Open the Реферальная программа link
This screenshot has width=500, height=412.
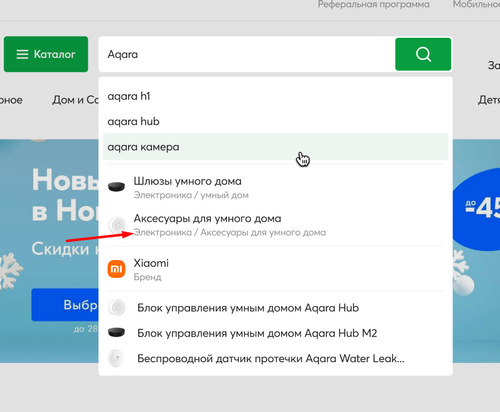click(373, 4)
